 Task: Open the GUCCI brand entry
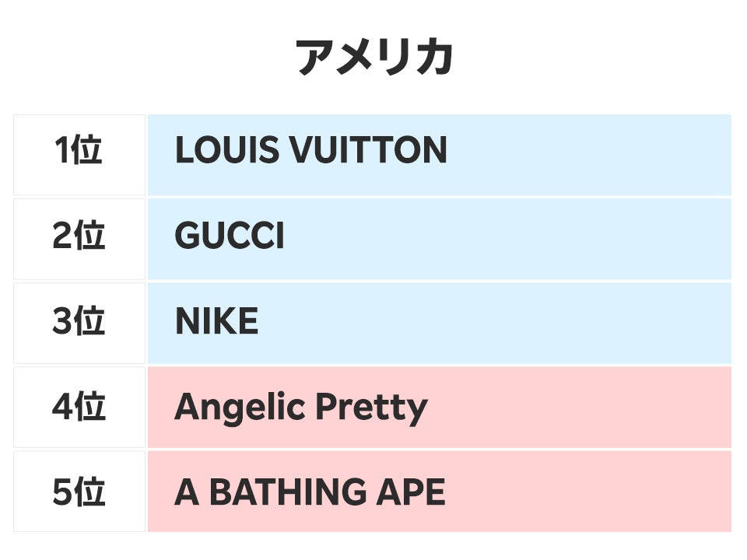[230, 236]
